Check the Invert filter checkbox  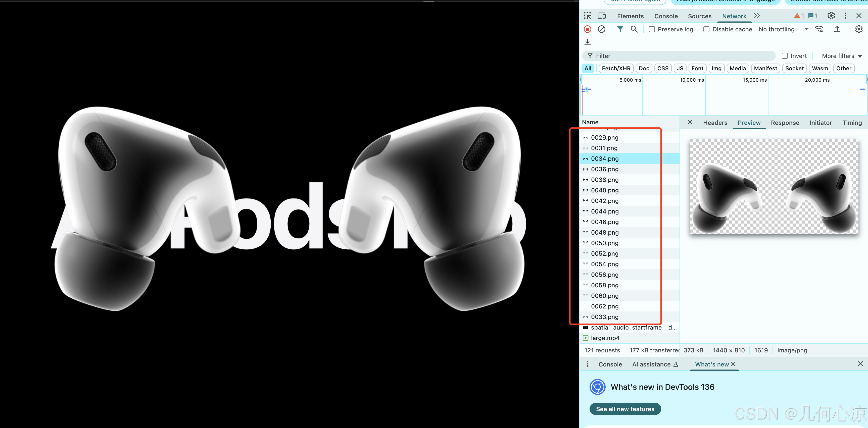785,56
